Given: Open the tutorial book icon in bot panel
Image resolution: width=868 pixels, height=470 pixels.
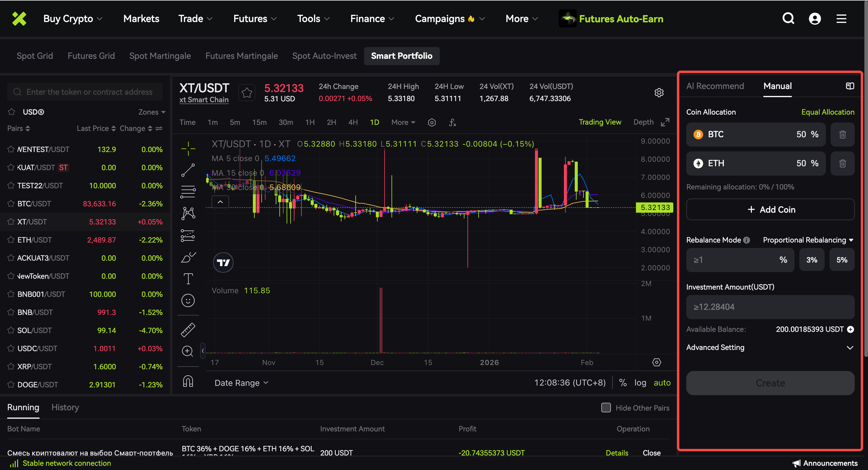Looking at the screenshot, I should [850, 86].
